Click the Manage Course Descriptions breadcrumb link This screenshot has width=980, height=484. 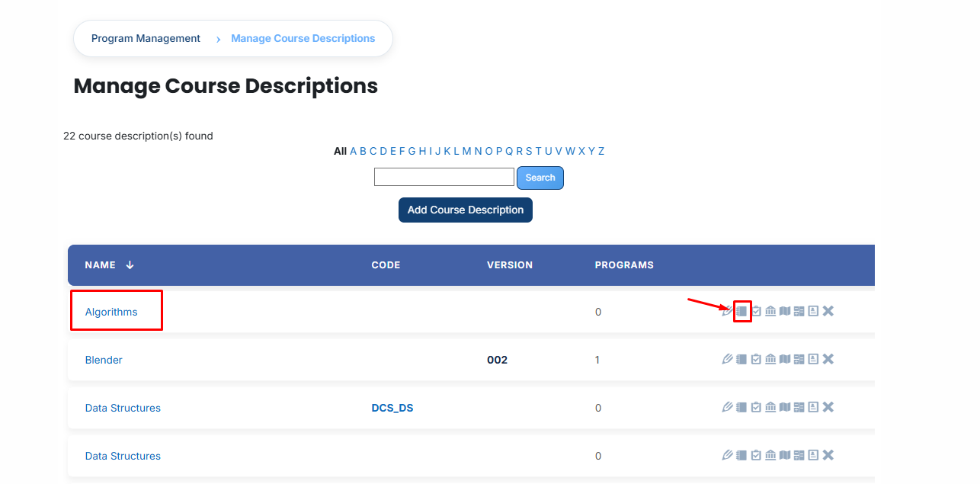click(x=303, y=38)
